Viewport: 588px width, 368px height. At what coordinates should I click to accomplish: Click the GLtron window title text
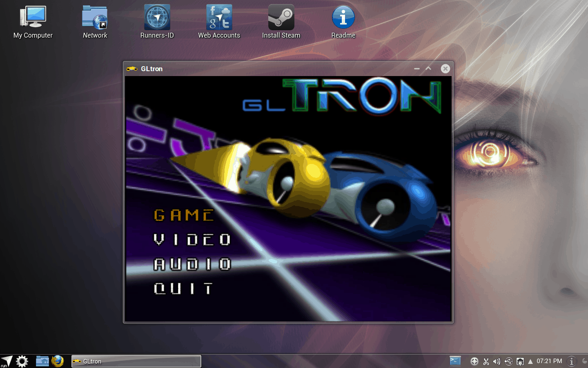point(151,69)
